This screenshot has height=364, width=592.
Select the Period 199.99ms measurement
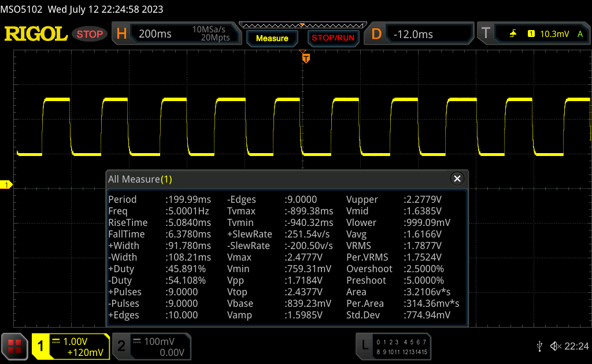160,199
